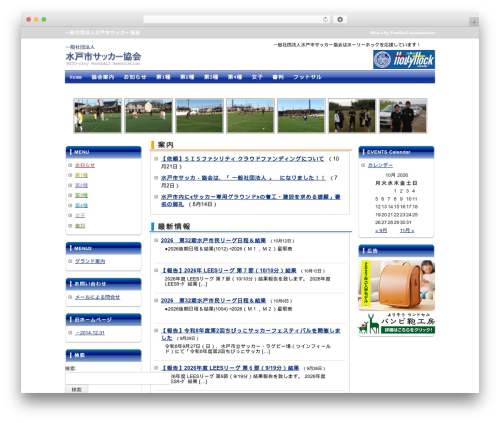The image size is (500, 423).
Task: Open the LEESリーグ 第7節 結果 report
Action: [229, 270]
